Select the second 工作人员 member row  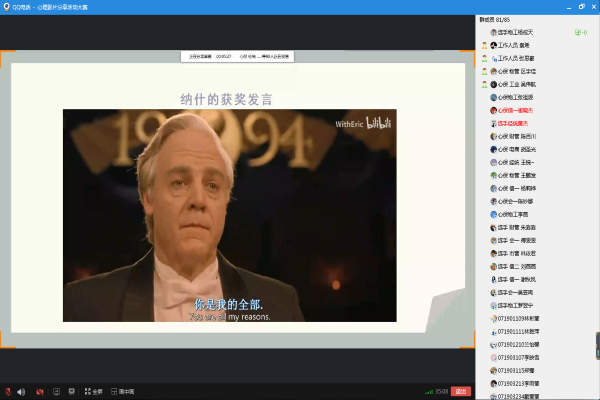coord(536,59)
